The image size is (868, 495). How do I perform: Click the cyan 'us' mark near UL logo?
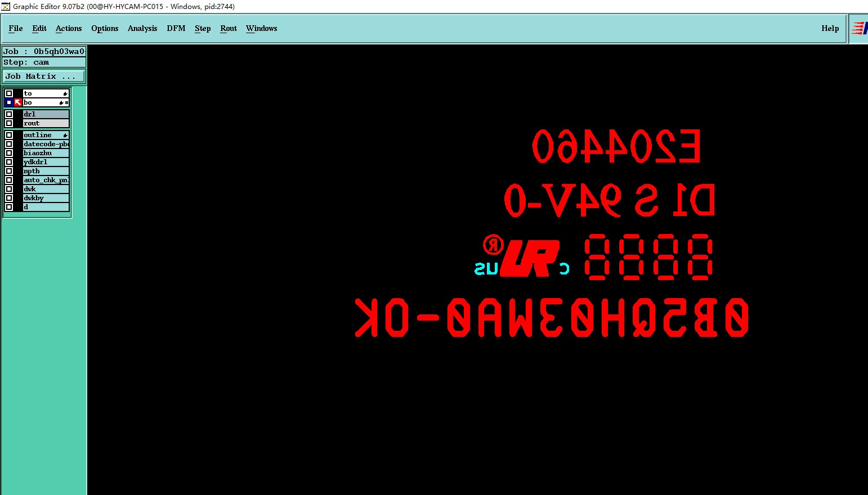click(x=487, y=269)
